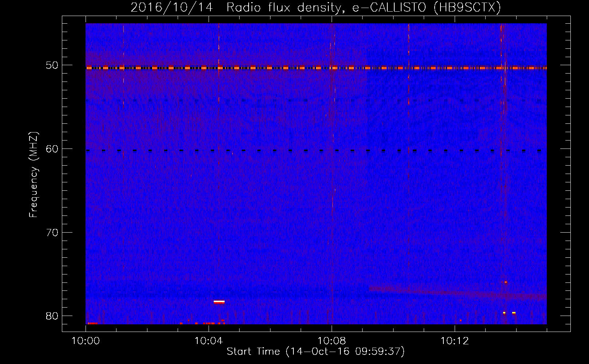Click the 10:04 time tick label

pyautogui.click(x=209, y=341)
